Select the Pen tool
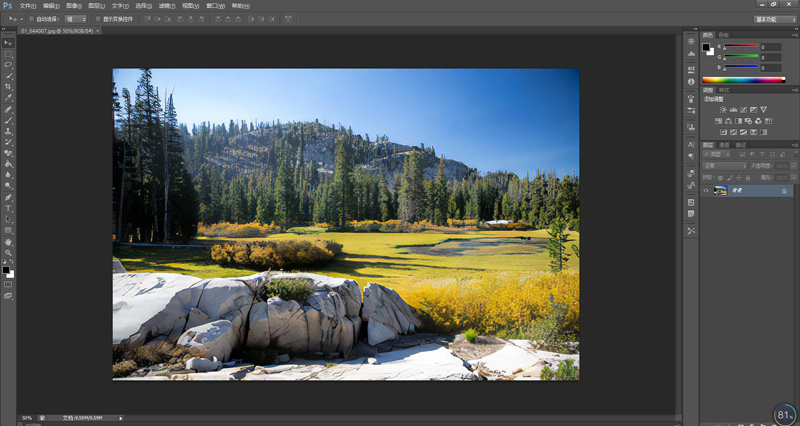 [8, 197]
